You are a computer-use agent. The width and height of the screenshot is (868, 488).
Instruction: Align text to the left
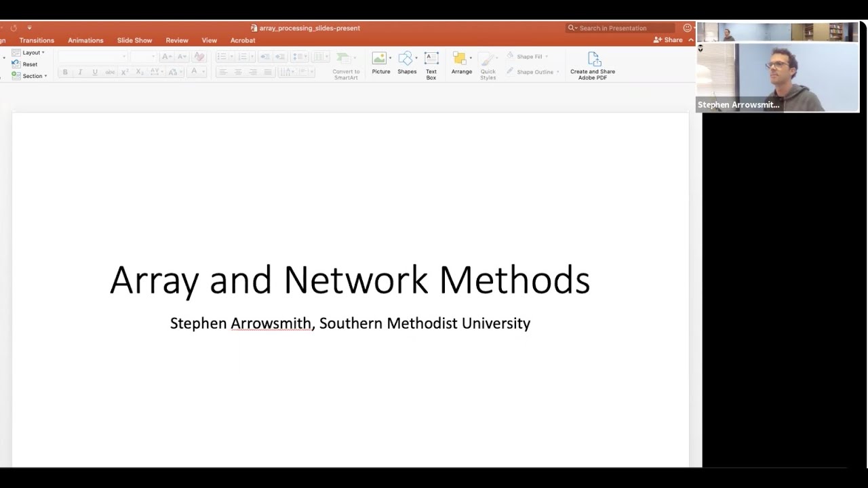[x=222, y=72]
